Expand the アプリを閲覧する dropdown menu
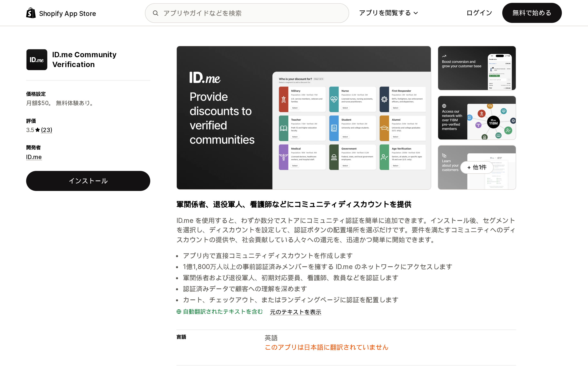588x368 pixels. [x=388, y=13]
